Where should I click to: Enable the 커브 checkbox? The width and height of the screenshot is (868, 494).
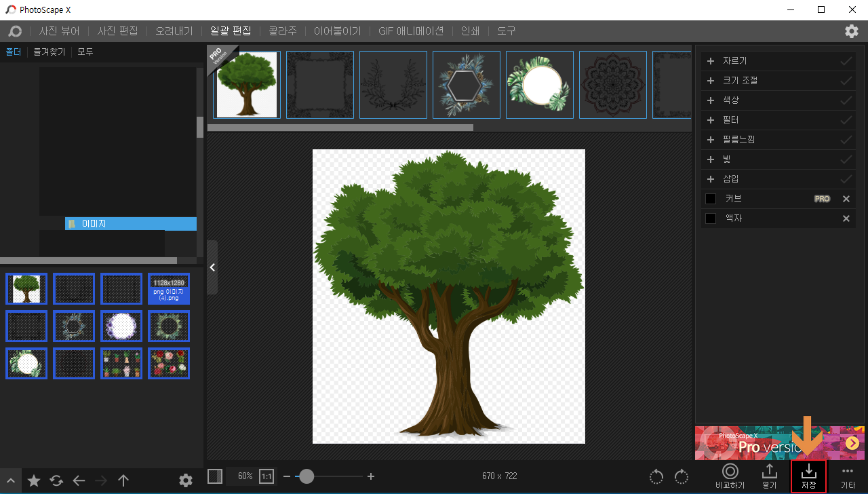click(x=711, y=199)
